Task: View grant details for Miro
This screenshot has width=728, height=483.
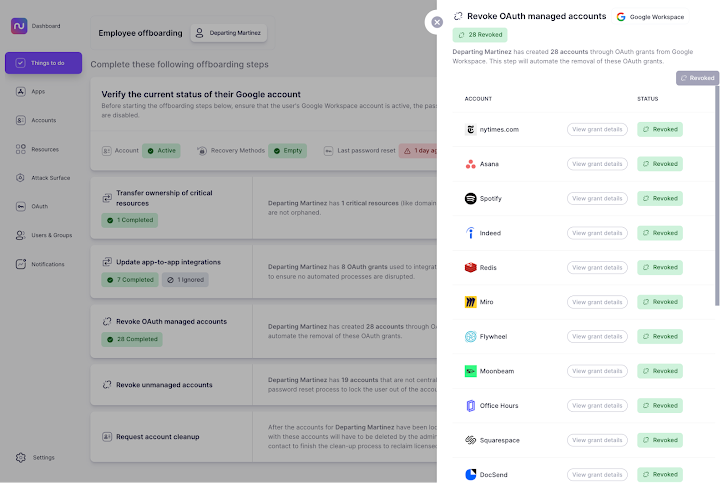Action: click(x=598, y=302)
